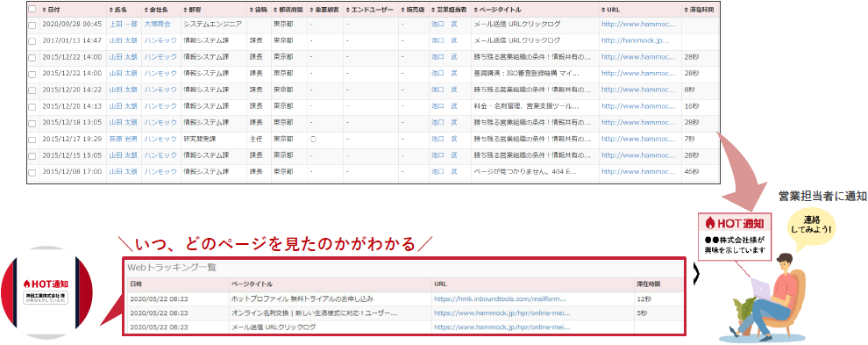Open 池口 武 in the 2020/09/28 row

445,25
